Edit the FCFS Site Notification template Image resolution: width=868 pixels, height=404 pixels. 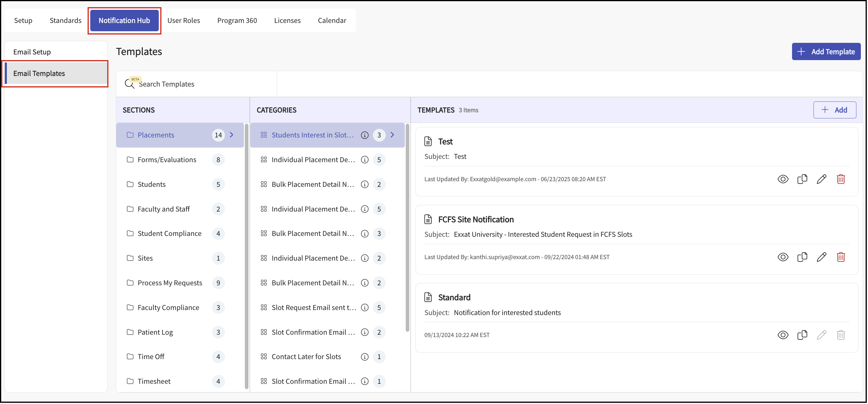coord(822,257)
